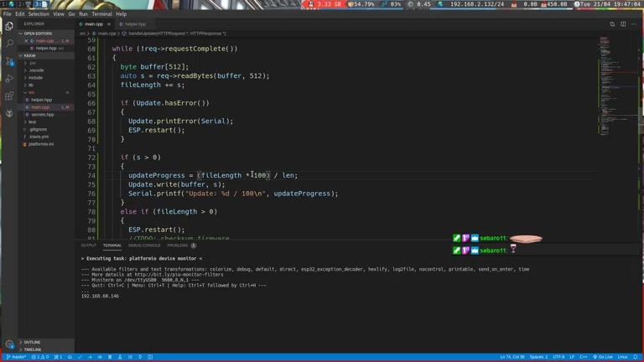644x362 pixels.
Task: Open the Go menu
Action: click(71, 14)
